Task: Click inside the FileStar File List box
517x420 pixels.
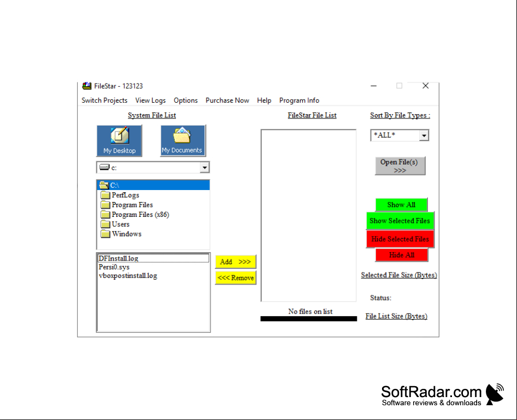Action: 308,215
